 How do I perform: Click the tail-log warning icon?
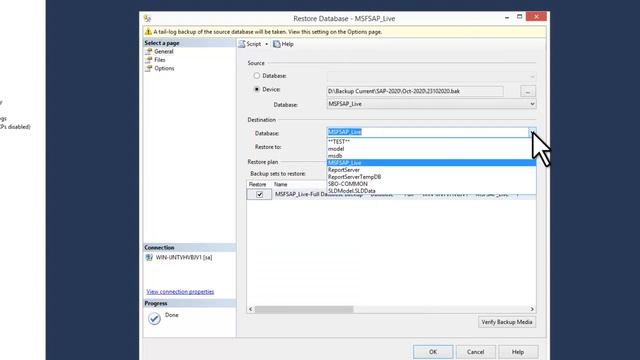148,32
